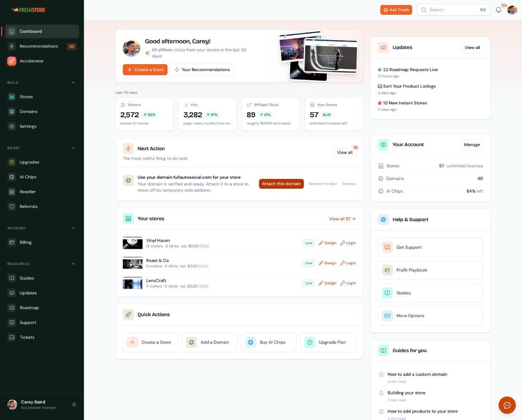
Task: Open Upgrades in sidebar
Action: 42,162
